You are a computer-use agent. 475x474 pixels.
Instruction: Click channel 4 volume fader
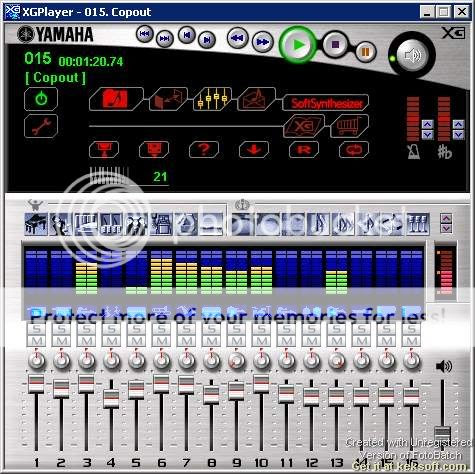tap(111, 398)
